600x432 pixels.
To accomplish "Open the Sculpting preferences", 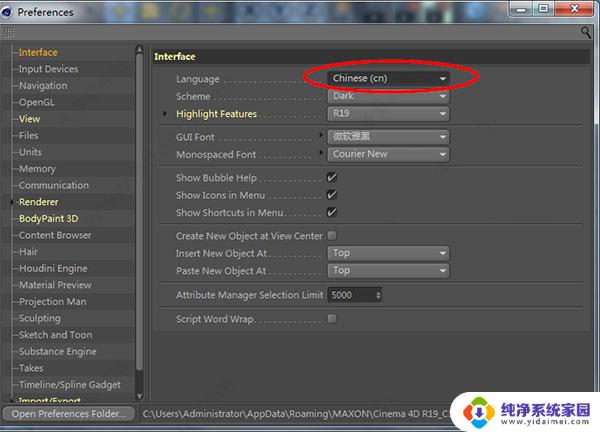I will 39,318.
